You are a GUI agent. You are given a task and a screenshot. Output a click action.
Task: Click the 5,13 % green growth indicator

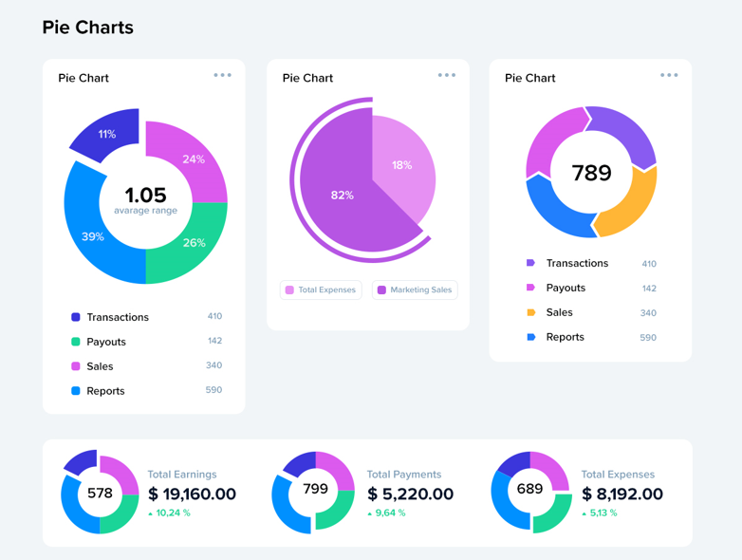coord(600,513)
